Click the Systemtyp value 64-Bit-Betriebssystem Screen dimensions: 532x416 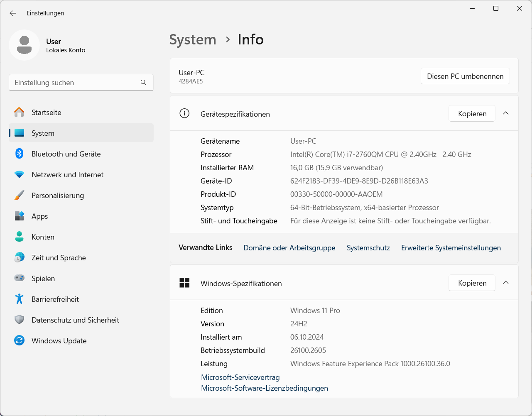point(365,208)
